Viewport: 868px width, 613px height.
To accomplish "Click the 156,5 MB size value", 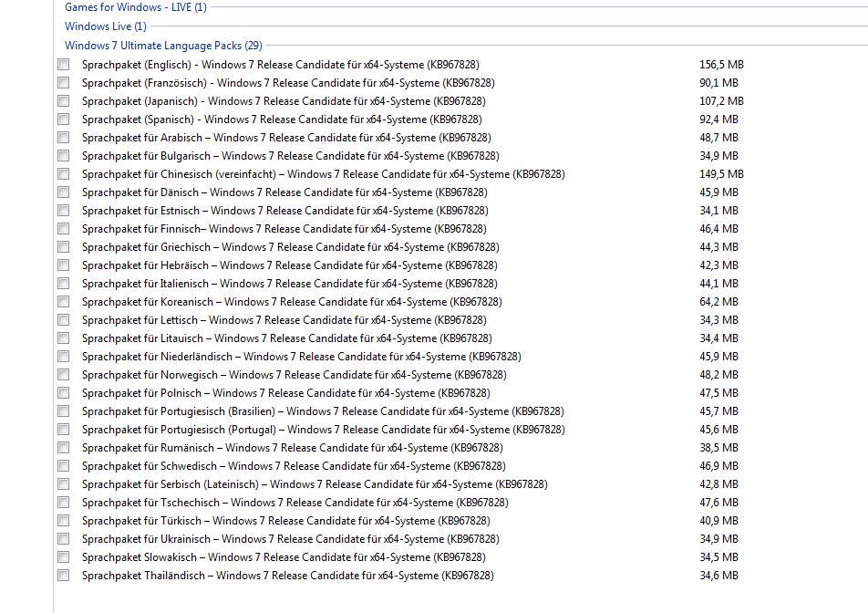I will pyautogui.click(x=721, y=65).
